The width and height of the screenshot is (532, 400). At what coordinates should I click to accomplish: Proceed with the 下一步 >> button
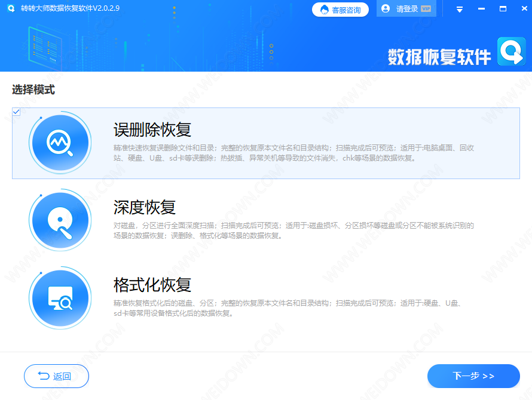473,376
